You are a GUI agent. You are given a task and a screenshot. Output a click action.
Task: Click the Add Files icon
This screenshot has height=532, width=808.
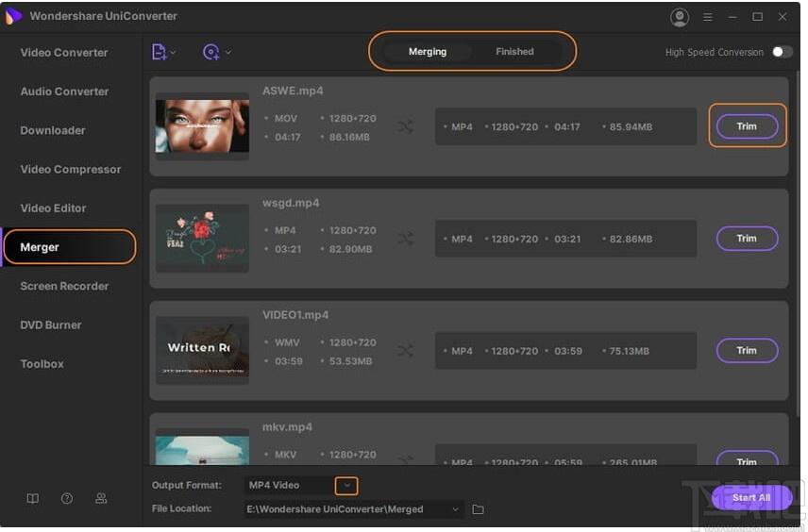pos(159,52)
